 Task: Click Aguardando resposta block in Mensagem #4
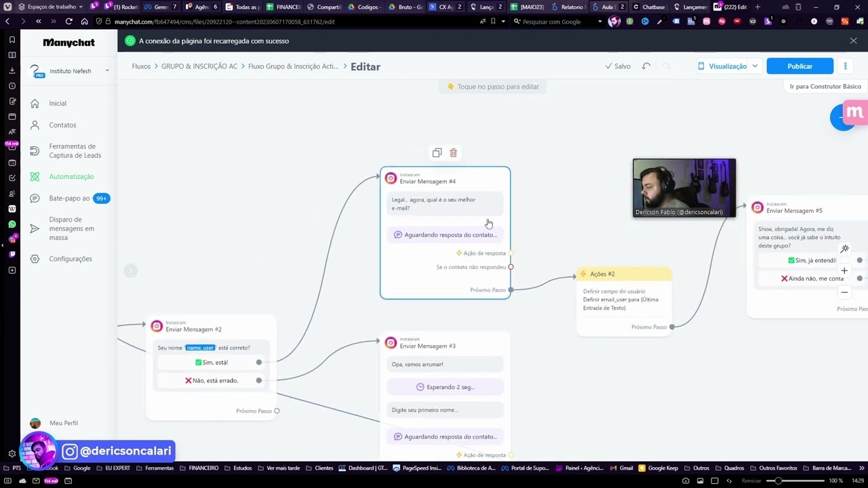click(x=446, y=235)
